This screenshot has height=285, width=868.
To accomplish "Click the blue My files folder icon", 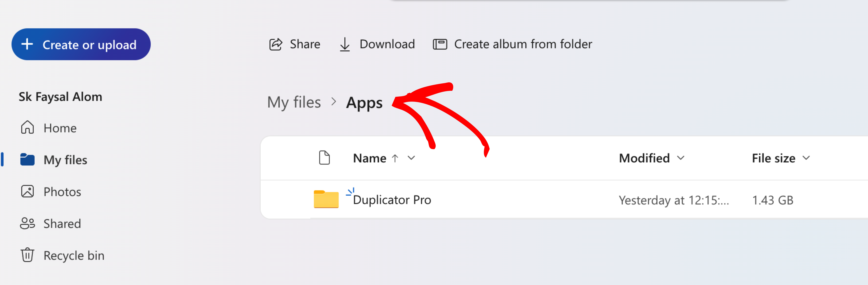I will [x=27, y=160].
